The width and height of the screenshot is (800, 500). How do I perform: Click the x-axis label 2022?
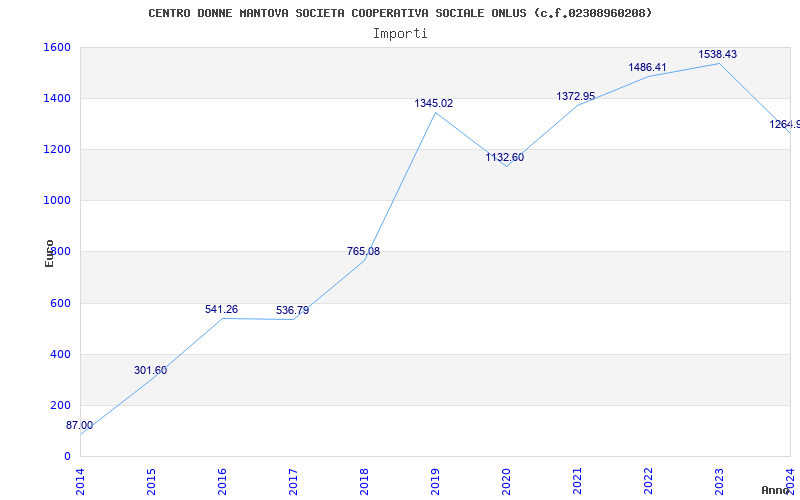click(648, 482)
